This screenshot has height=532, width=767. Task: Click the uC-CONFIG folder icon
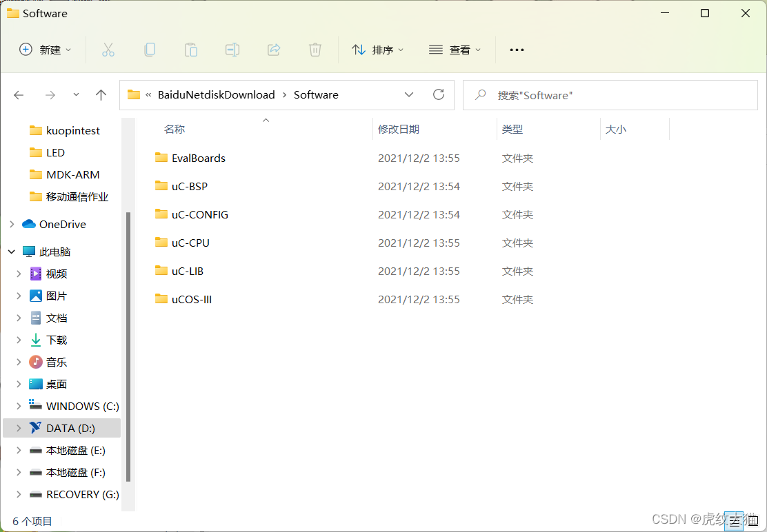(x=161, y=214)
